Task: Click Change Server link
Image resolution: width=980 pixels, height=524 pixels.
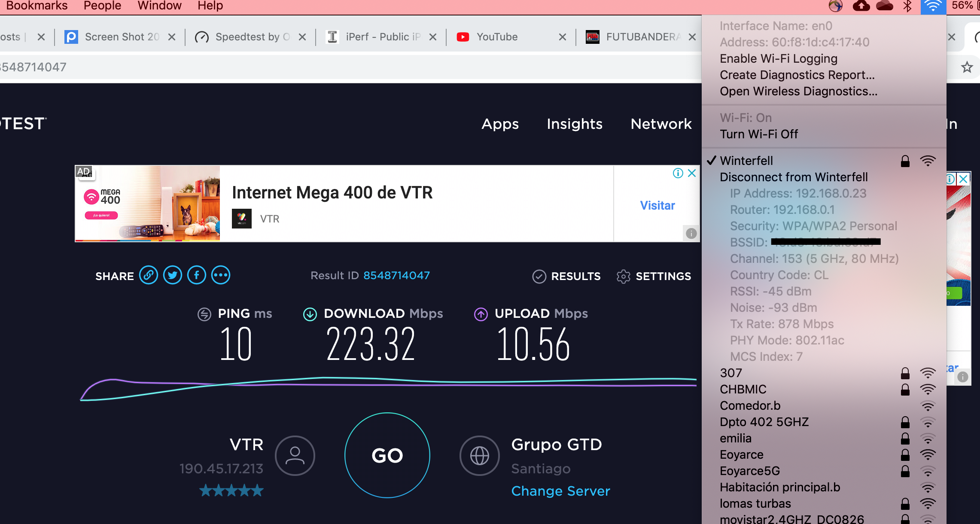Action: click(x=560, y=491)
